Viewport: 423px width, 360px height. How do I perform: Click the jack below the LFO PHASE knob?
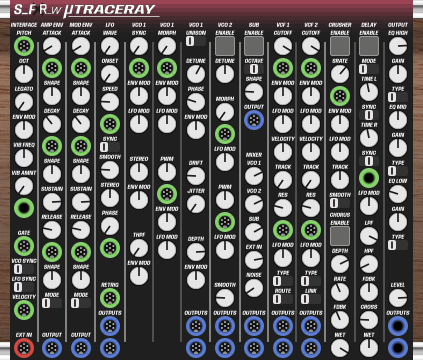tap(110, 248)
